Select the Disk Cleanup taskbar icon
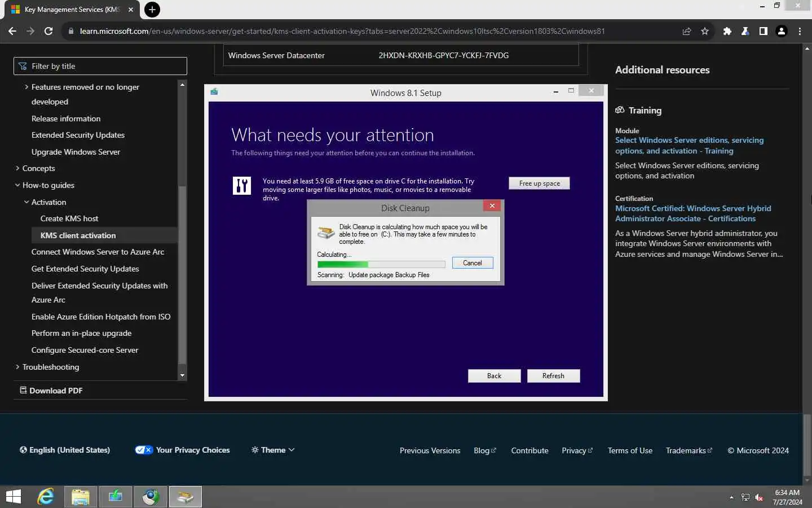Image resolution: width=812 pixels, height=508 pixels. coord(185,497)
